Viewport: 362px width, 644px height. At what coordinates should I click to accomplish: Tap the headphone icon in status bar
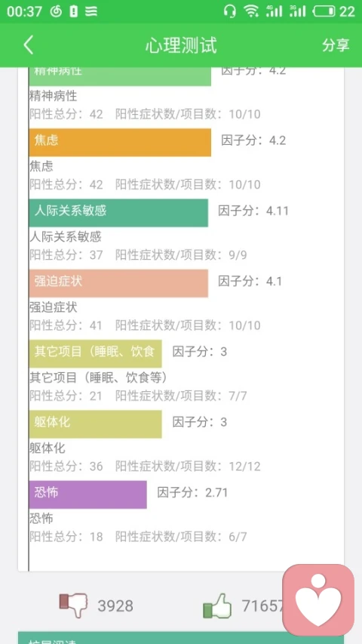coord(230,11)
